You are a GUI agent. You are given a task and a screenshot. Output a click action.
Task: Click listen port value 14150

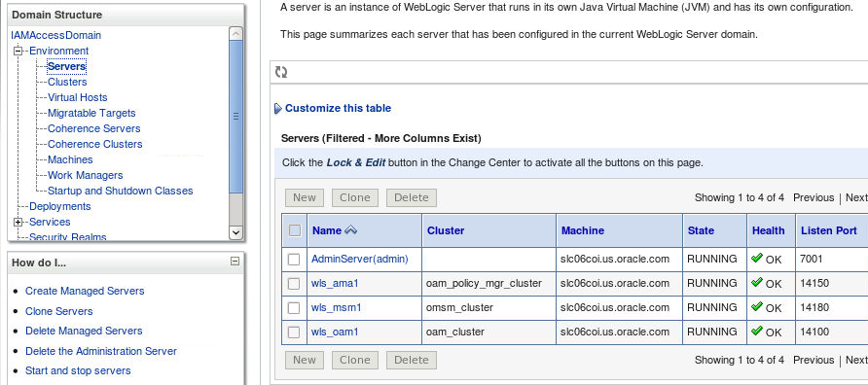[814, 283]
